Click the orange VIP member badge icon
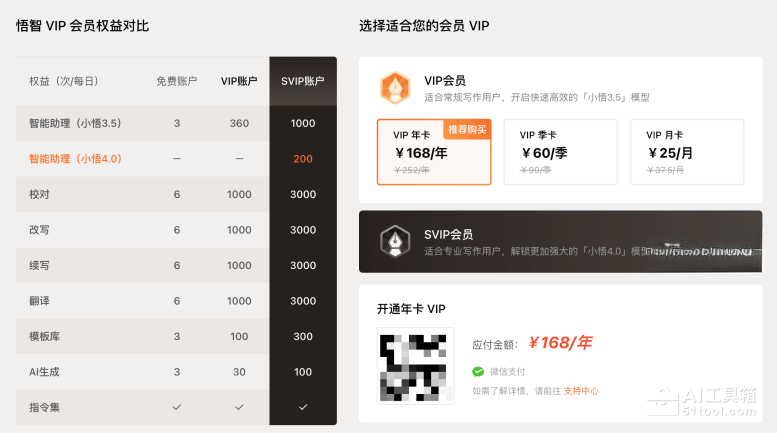Viewport: 777px width, 433px height. tap(395, 88)
